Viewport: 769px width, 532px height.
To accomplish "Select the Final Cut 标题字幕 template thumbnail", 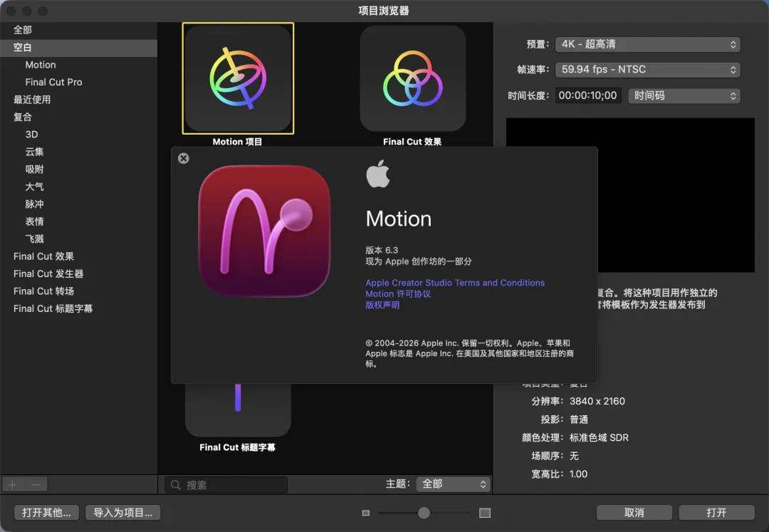I will [x=238, y=410].
